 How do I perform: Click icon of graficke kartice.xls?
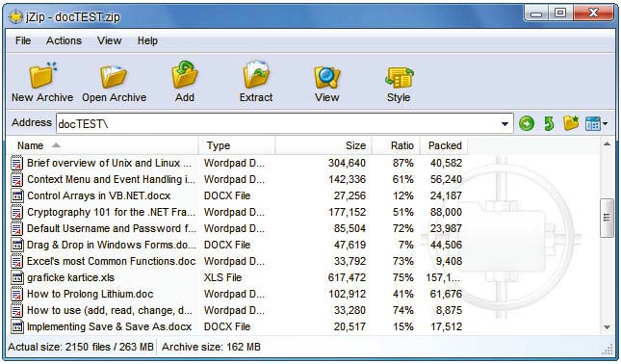16,277
